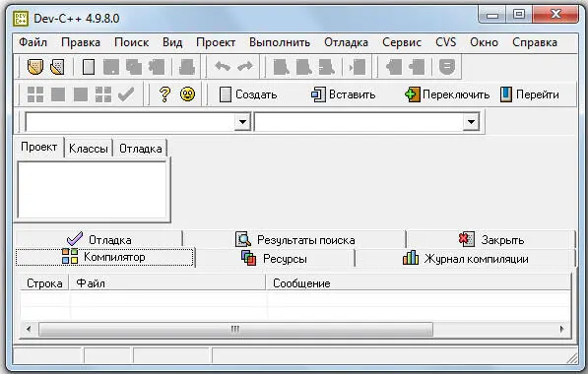588x374 pixels.
Task: Click the grayed-out undo arrow icon
Action: coord(223,67)
